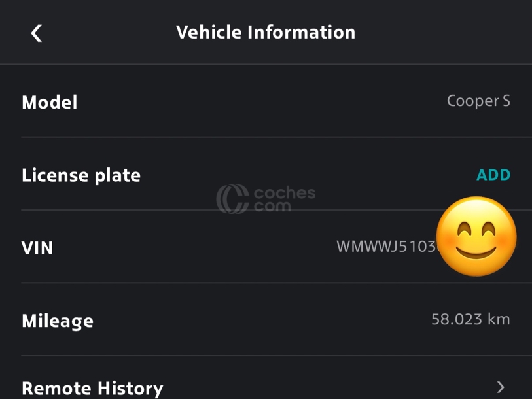
Task: Click the 'coches' watermark text
Action: pos(284,193)
